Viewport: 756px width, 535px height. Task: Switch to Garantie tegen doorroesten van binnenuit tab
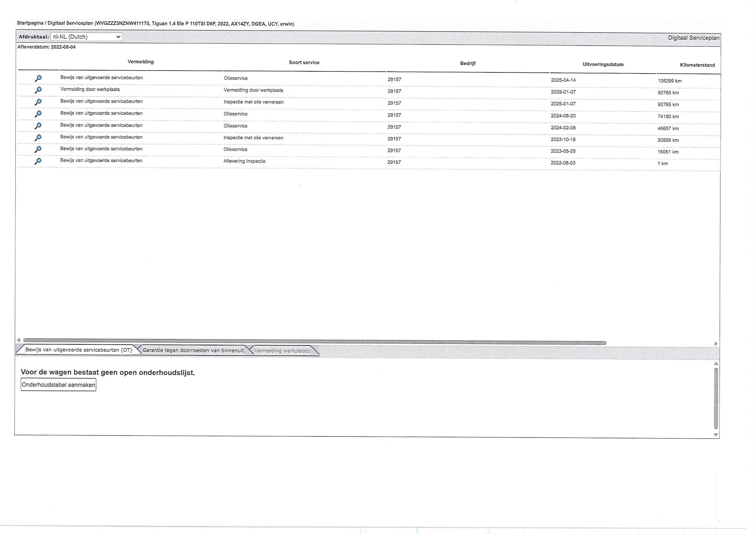tap(193, 350)
